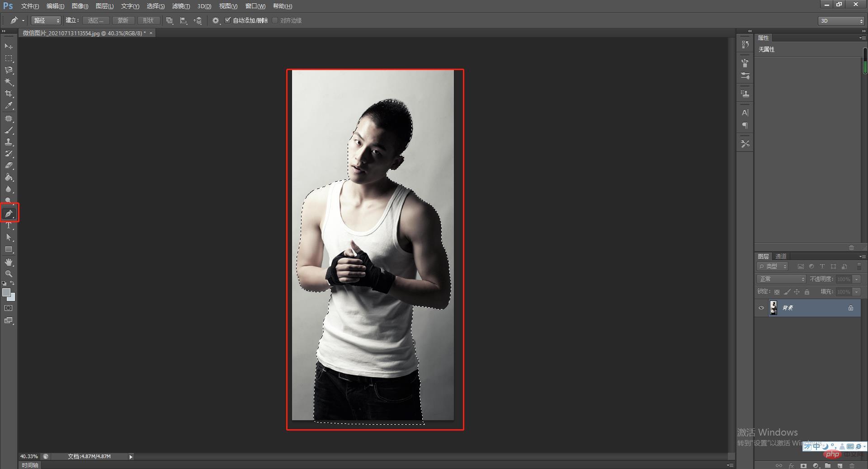The width and height of the screenshot is (868, 469).
Task: Open the Character panel icon
Action: (x=745, y=113)
